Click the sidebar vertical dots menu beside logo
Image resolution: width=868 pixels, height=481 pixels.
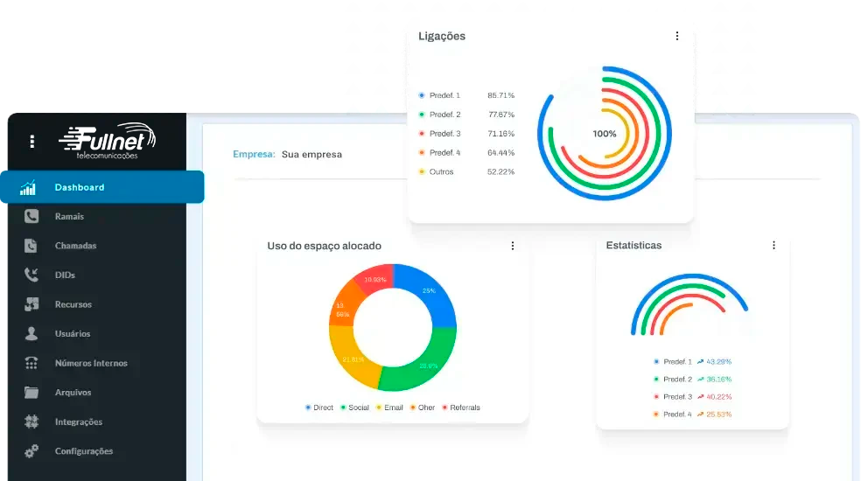click(32, 141)
